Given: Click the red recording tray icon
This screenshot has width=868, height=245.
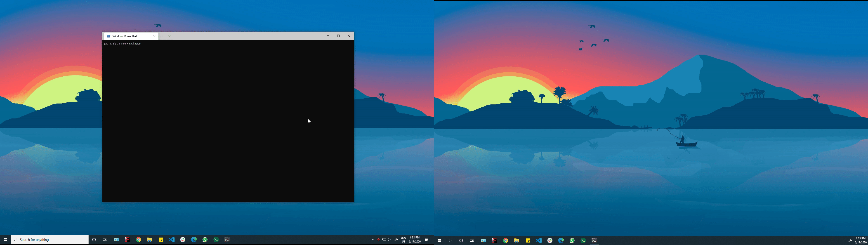Looking at the screenshot, I should point(378,240).
